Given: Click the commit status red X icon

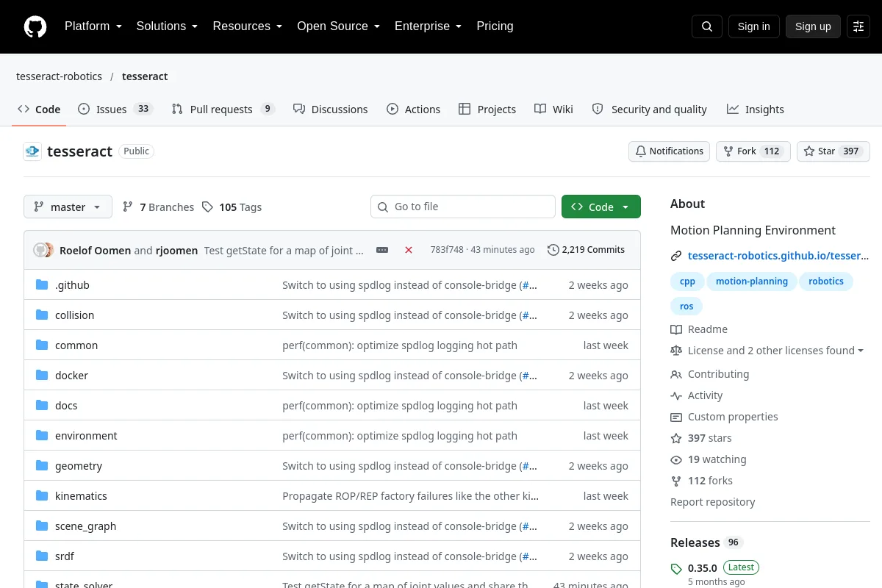Looking at the screenshot, I should coord(409,250).
